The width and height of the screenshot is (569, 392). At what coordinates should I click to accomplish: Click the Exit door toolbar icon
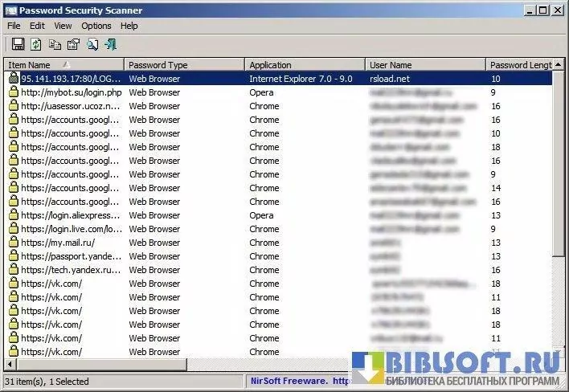111,44
